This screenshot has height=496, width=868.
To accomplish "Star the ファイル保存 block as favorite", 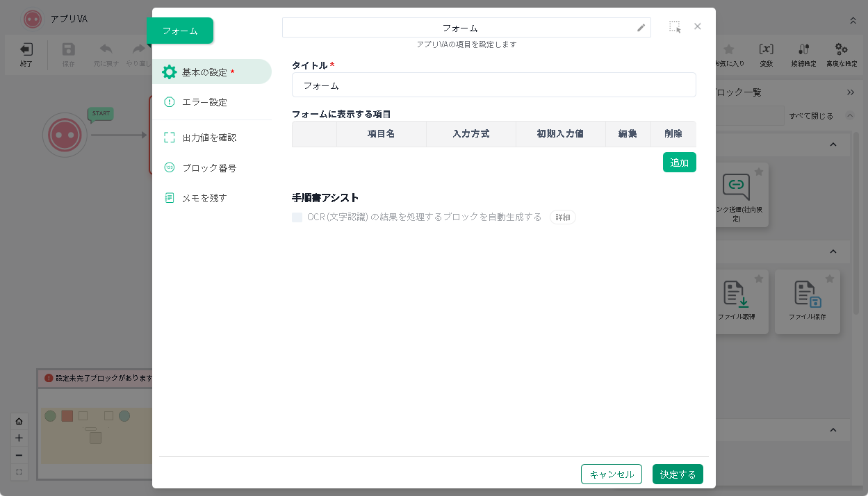I will click(829, 279).
